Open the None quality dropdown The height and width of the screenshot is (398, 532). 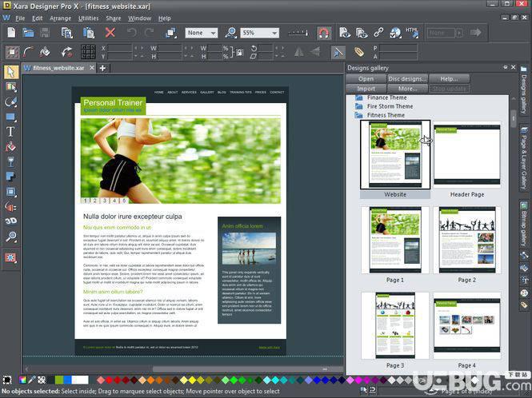202,33
